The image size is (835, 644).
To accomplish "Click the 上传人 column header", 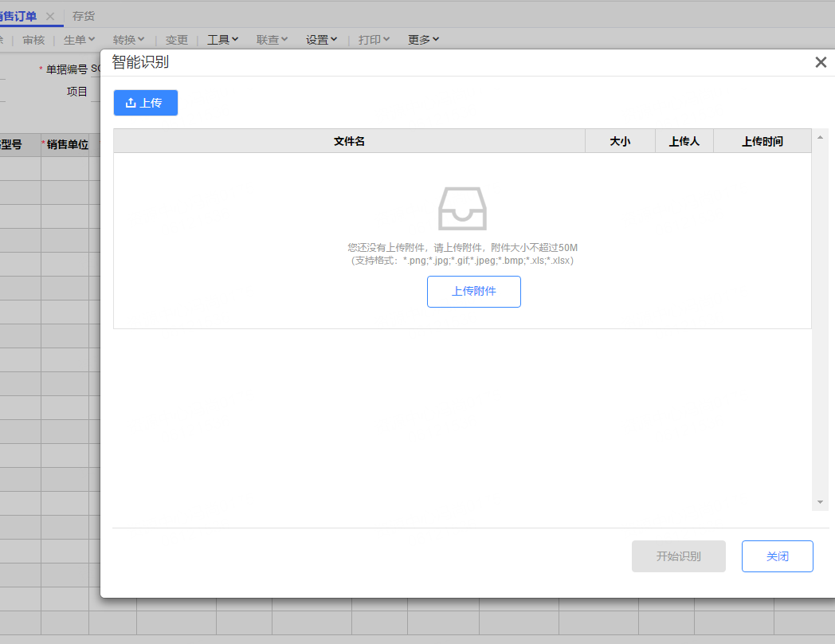I will [x=684, y=141].
